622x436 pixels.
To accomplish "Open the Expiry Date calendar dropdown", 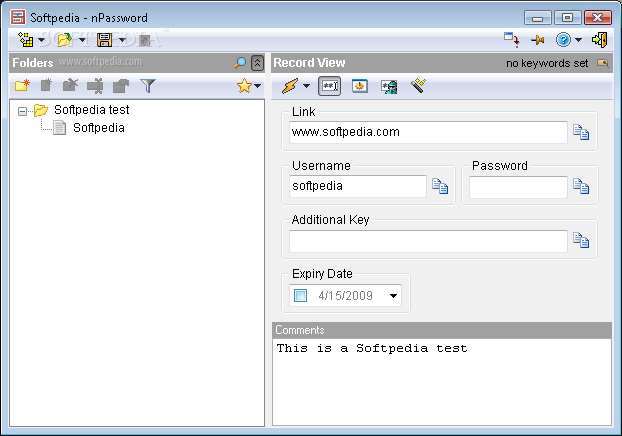I will pyautogui.click(x=394, y=296).
